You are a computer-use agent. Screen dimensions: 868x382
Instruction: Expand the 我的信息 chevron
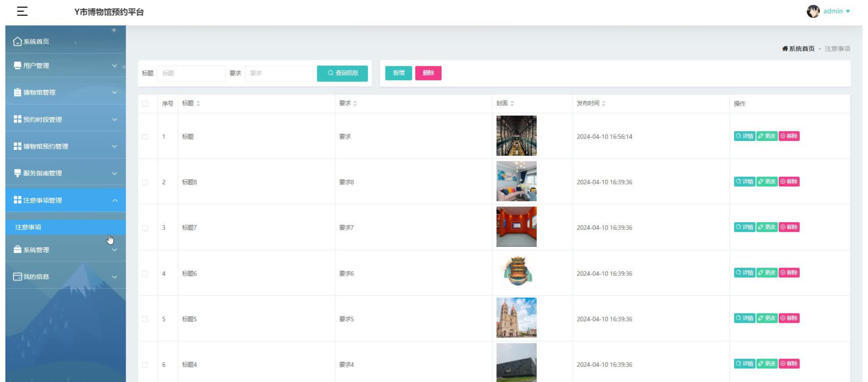click(115, 276)
